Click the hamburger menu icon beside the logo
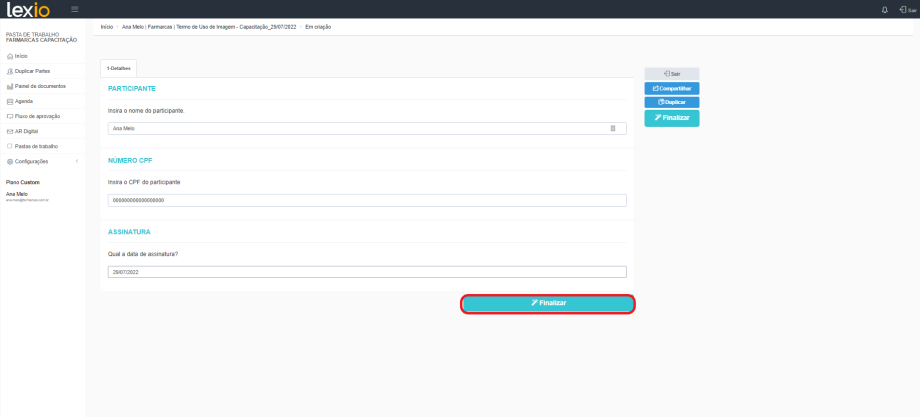The width and height of the screenshot is (920, 417). (75, 9)
